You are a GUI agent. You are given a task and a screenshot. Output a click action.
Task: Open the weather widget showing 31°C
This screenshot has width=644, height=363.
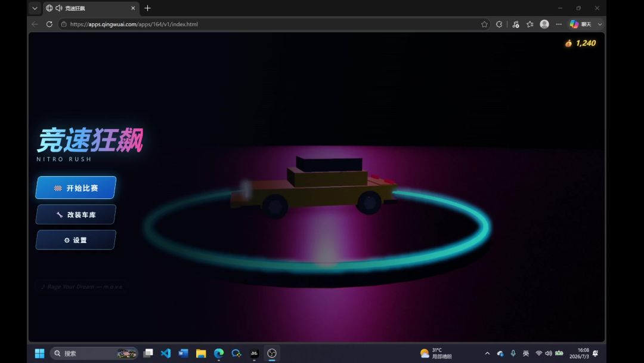[436, 353]
